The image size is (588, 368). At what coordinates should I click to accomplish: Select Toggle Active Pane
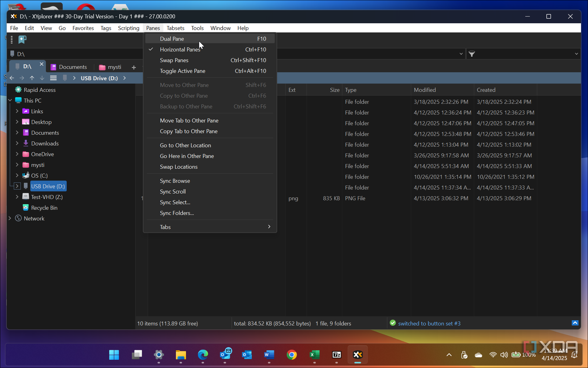(210, 71)
